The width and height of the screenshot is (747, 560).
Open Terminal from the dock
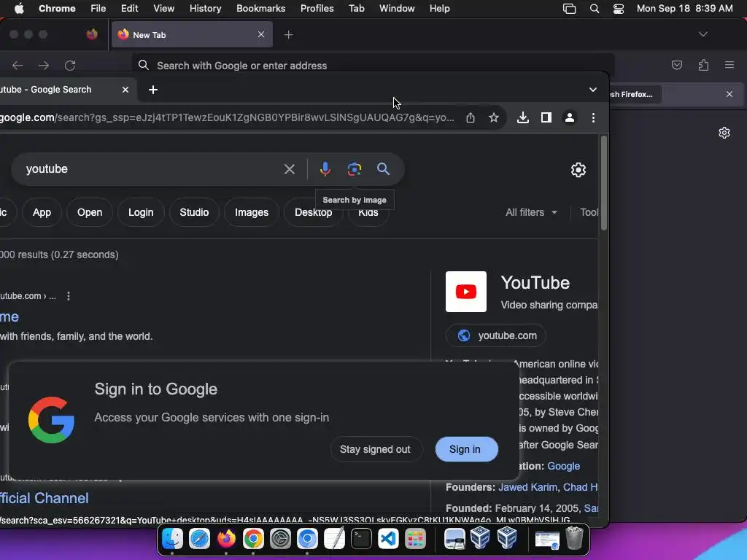coord(362,539)
